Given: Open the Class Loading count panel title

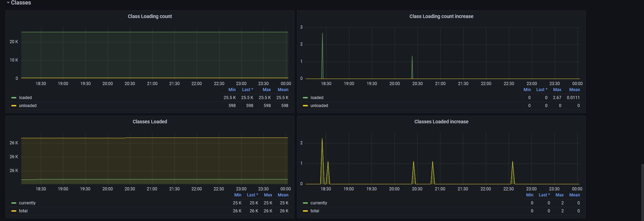Looking at the screenshot, I should pyautogui.click(x=150, y=16).
